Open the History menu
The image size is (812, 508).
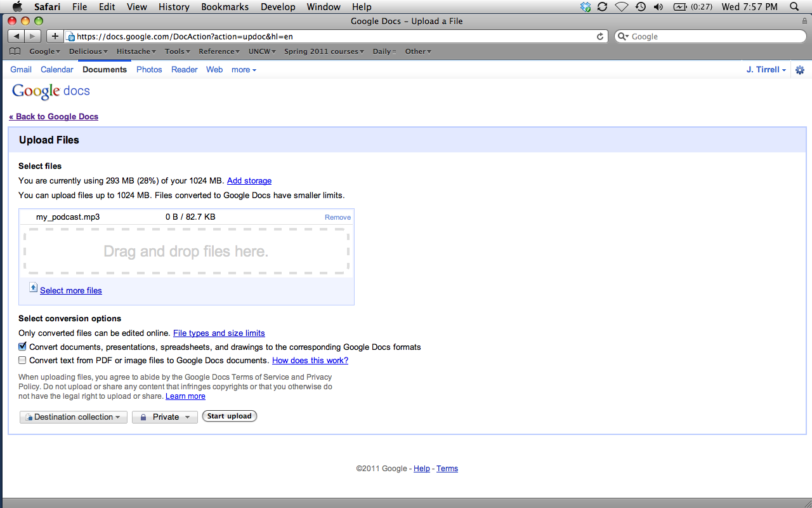174,7
